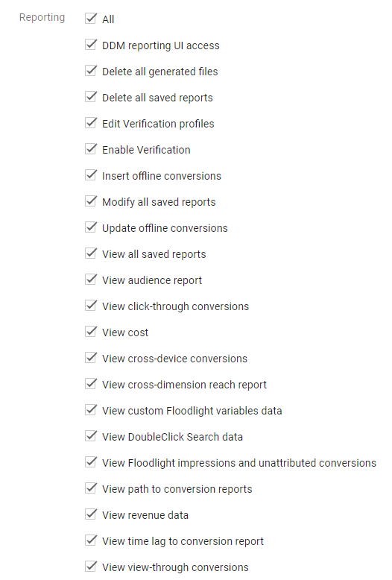392x580 pixels.
Task: Uncheck Update offline conversions
Action: click(x=91, y=227)
